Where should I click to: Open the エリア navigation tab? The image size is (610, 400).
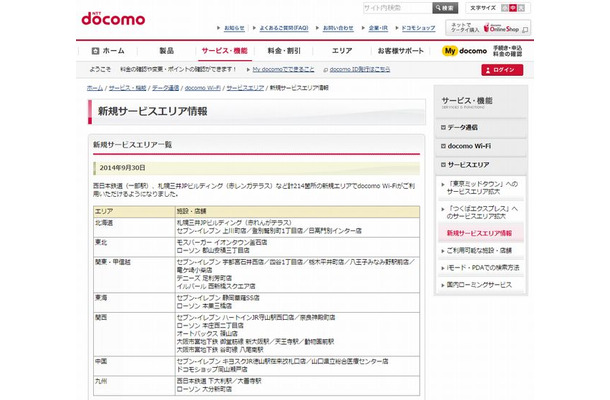342,51
